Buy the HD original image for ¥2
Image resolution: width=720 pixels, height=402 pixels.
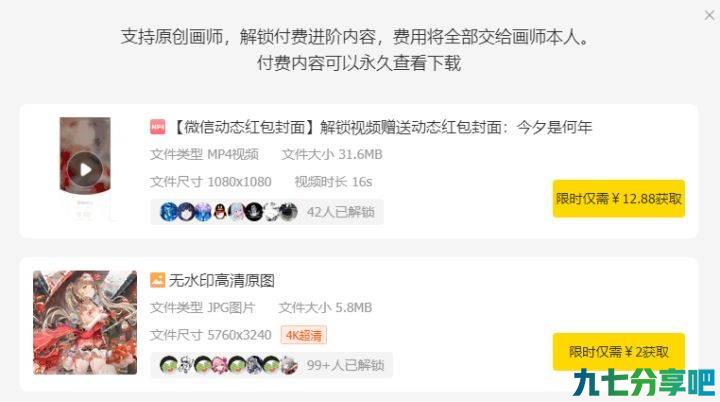coord(619,352)
